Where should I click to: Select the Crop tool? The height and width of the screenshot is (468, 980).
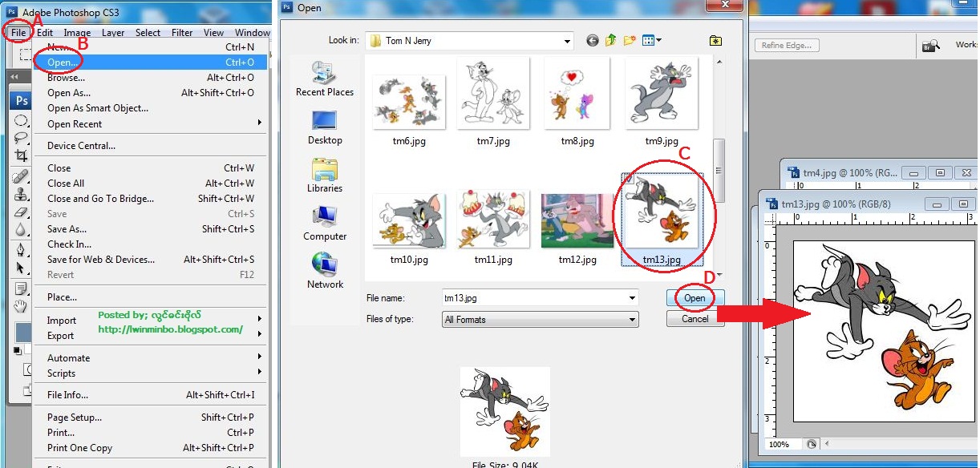click(x=21, y=156)
